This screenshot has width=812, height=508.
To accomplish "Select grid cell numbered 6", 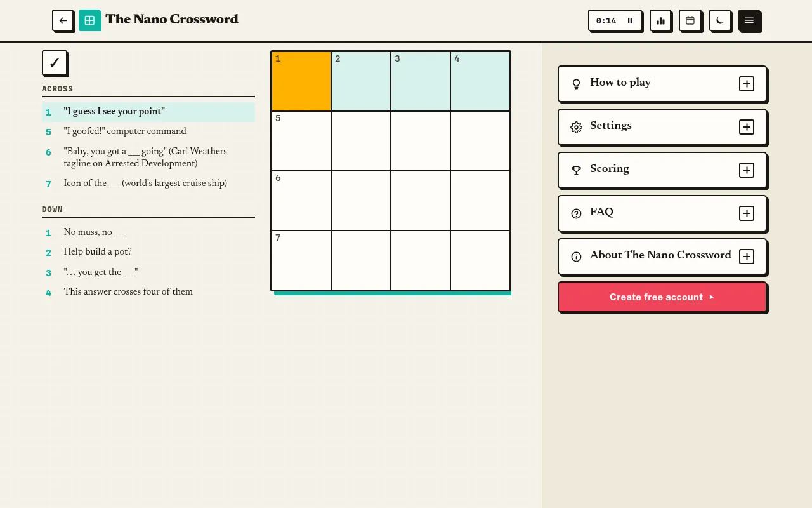I will 301,201.
